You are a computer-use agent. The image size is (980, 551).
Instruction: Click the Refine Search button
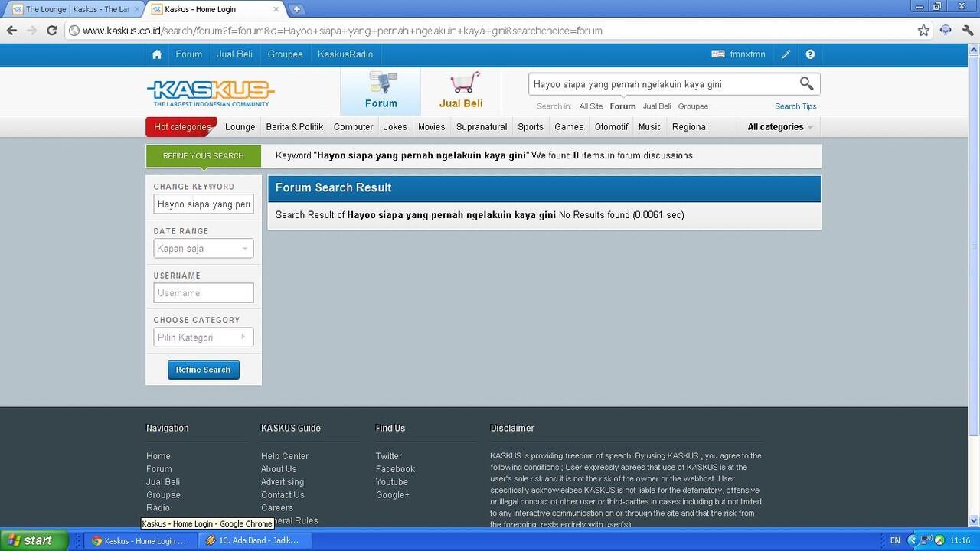203,370
